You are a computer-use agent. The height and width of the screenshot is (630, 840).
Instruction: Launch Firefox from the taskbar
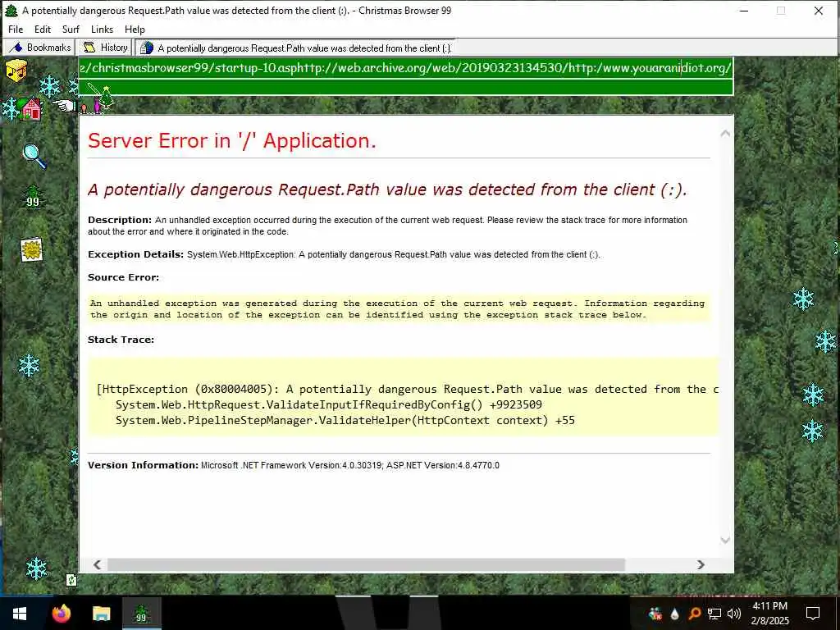tap(61, 613)
